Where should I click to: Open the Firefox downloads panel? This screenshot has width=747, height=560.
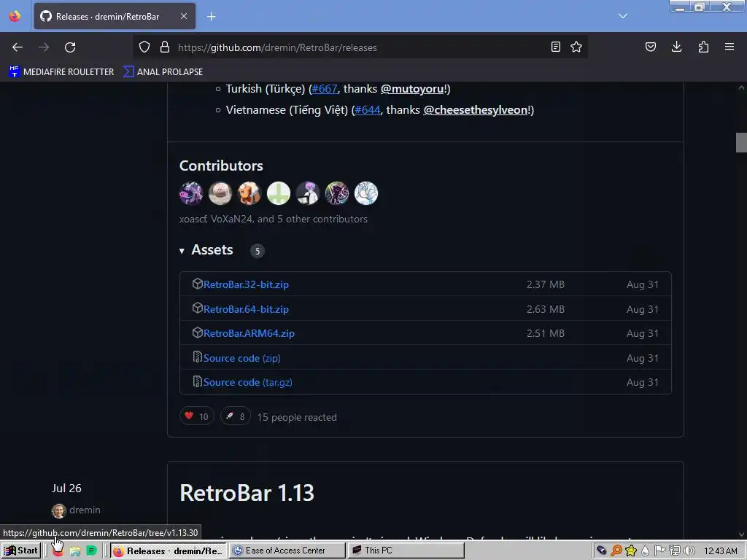676,47
